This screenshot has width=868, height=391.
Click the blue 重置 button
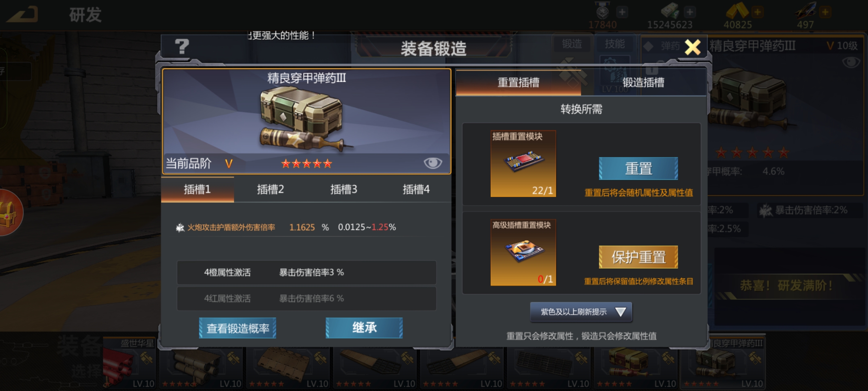638,169
